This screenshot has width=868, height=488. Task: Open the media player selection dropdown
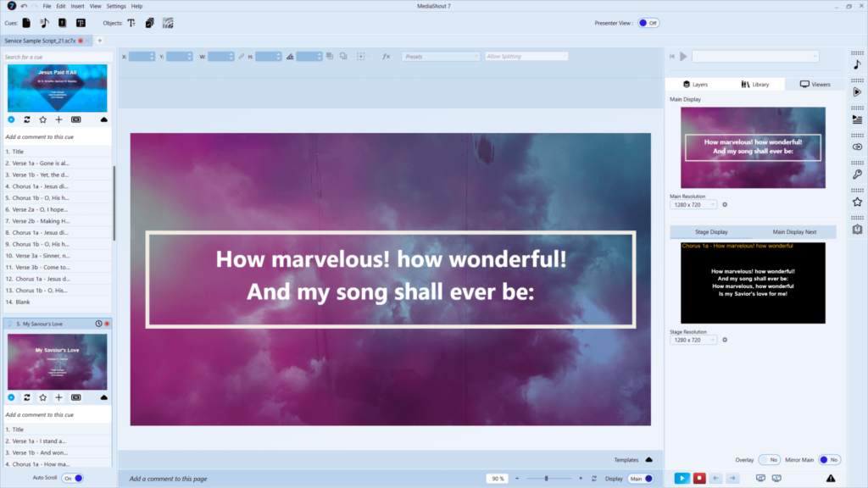[755, 57]
